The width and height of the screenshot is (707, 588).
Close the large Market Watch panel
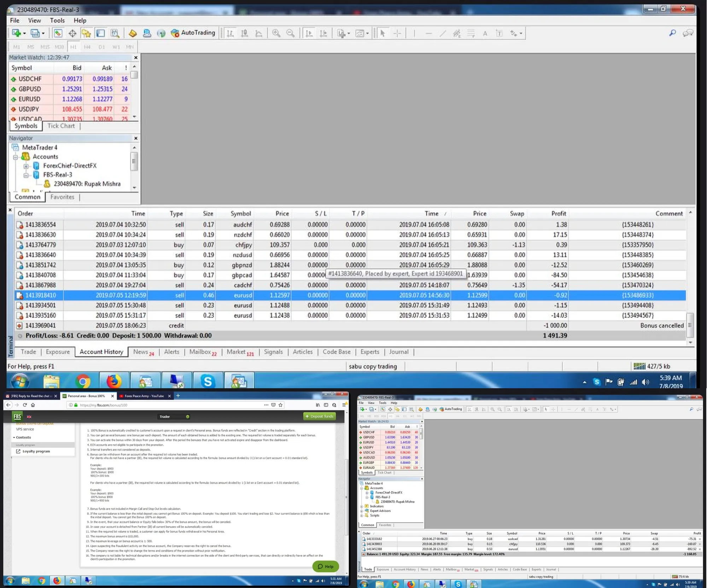tap(136, 57)
